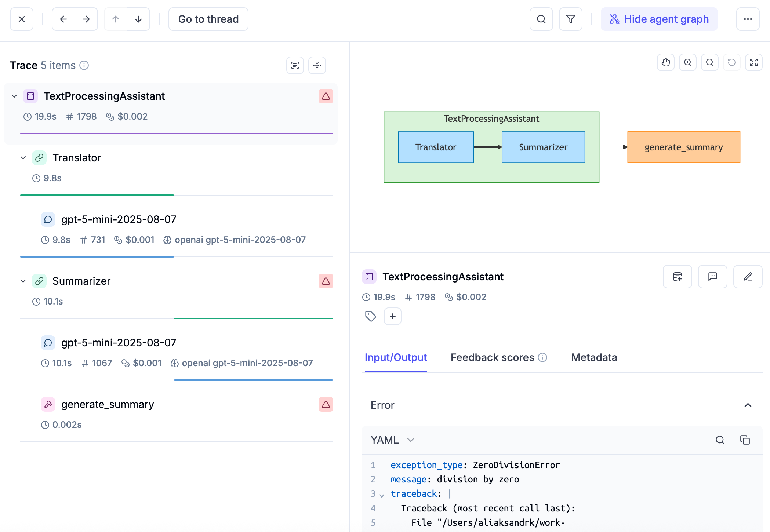
Task: Activate the pan hand tool on the graph
Action: [x=666, y=62]
